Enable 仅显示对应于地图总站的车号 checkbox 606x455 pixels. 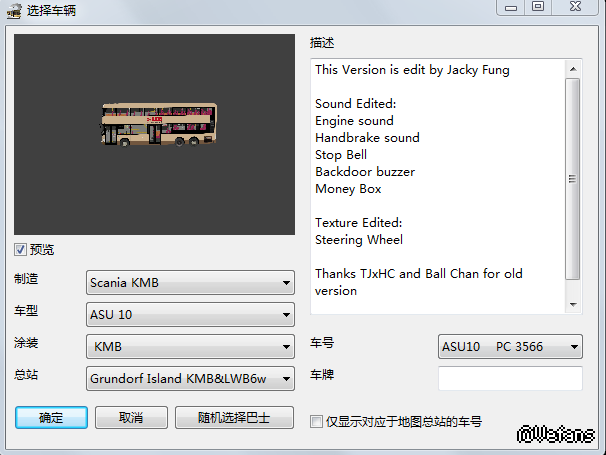coord(316,421)
